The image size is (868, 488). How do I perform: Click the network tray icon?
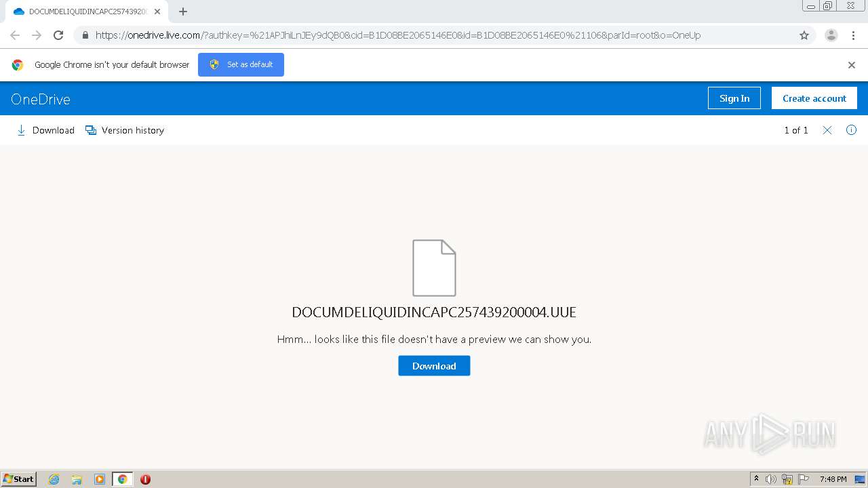coord(787,479)
